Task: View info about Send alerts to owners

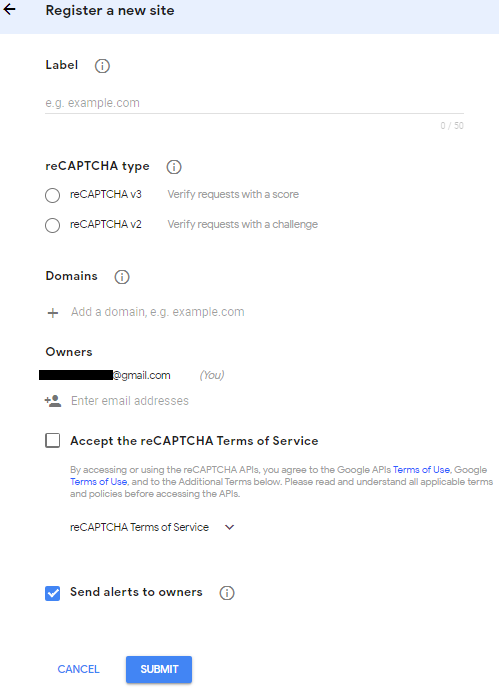Action: pos(227,593)
